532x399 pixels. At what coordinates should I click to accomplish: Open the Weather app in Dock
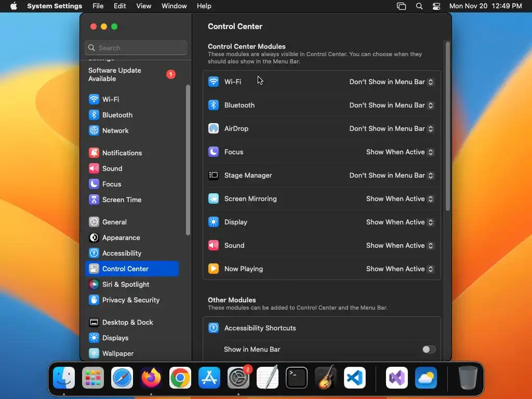(x=426, y=378)
